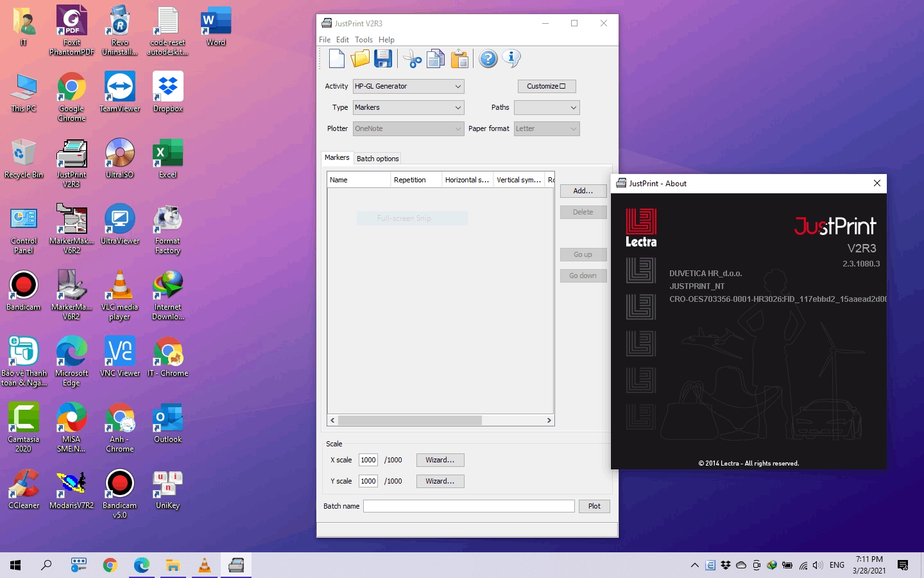Open the Windows Start menu
Image resolution: width=924 pixels, height=578 pixels.
coord(15,565)
